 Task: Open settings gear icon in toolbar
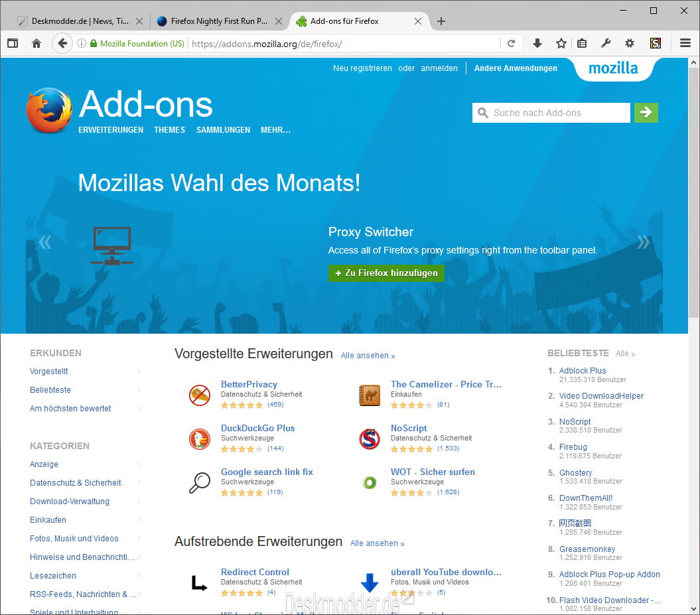[x=630, y=43]
